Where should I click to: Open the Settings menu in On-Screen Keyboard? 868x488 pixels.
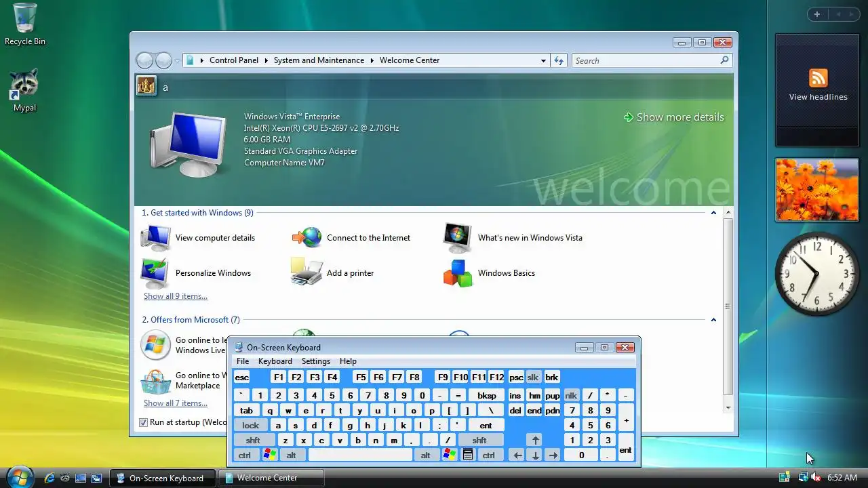pos(316,361)
